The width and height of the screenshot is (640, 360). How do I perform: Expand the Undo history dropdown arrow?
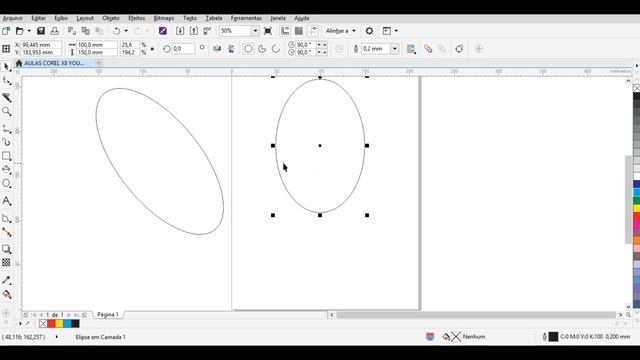126,31
